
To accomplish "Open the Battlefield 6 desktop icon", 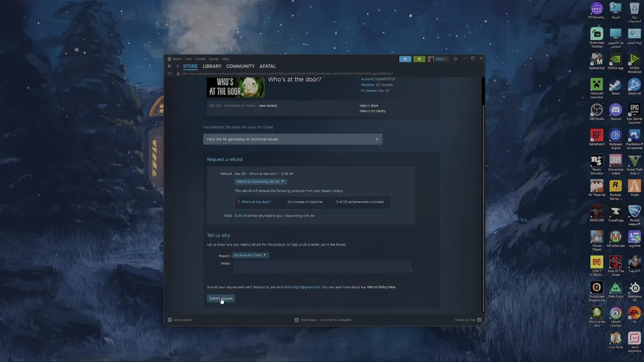I will (x=597, y=138).
